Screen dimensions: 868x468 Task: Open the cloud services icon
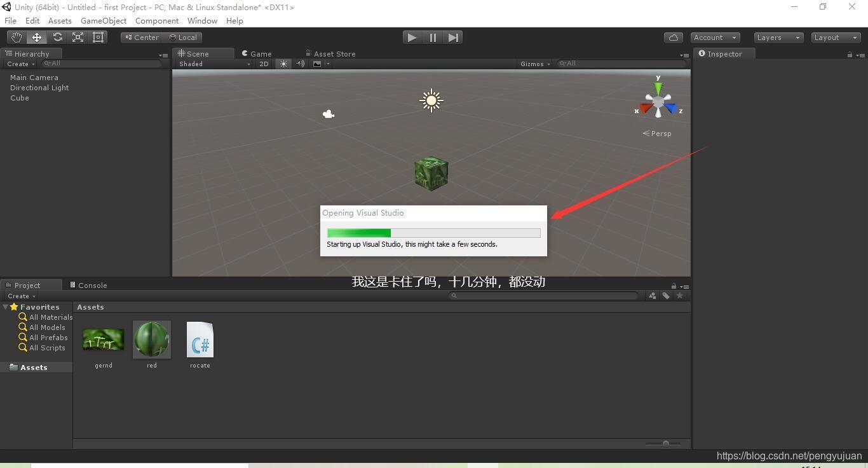(674, 38)
